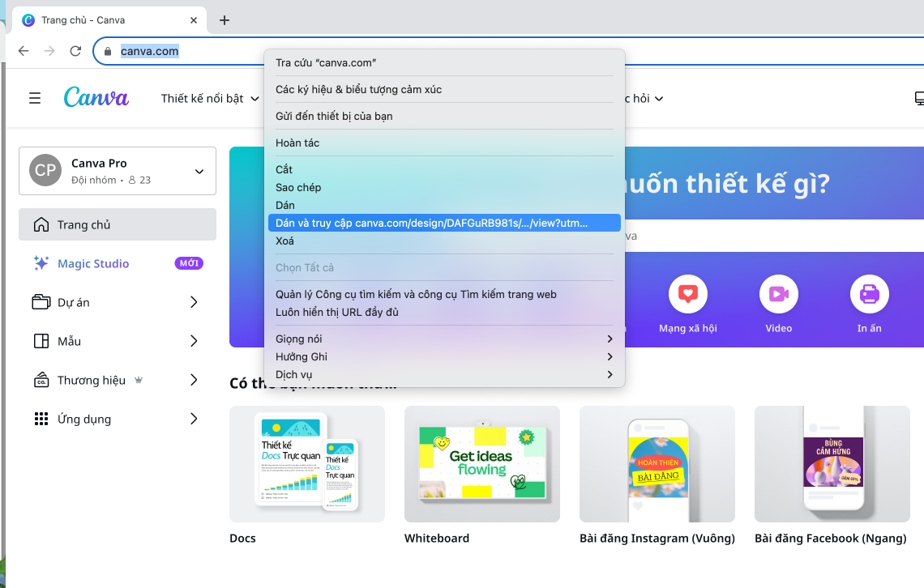Go back with the browser back arrow
Viewport: 924px width, 588px height.
[x=24, y=51]
